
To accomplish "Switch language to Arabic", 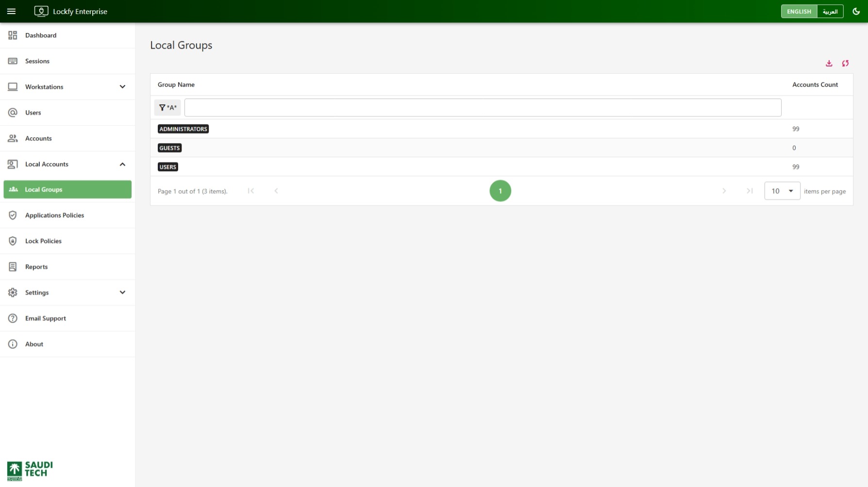I will [830, 11].
